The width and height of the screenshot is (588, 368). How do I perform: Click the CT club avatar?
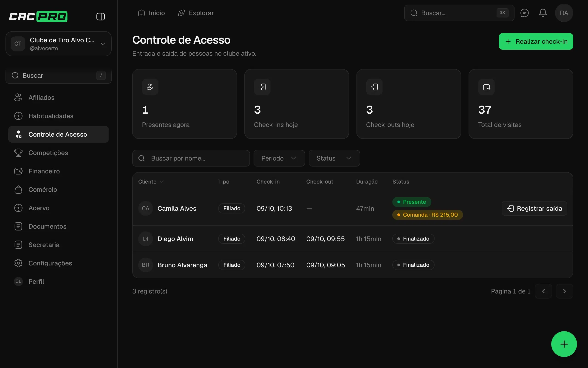(x=18, y=43)
